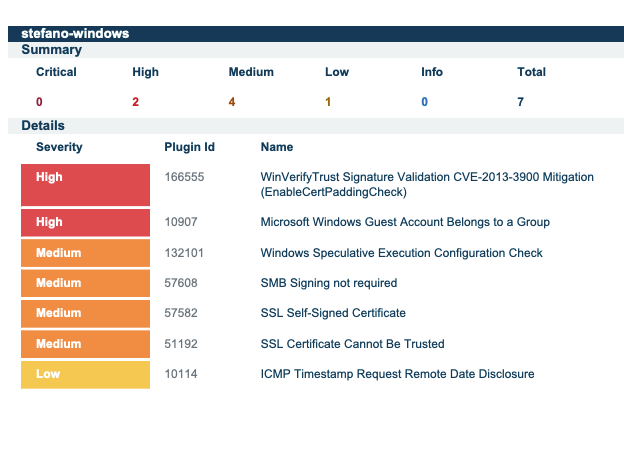Click the stefano-windows host header
Image resolution: width=624 pixels, height=469 pixels.
[x=75, y=34]
